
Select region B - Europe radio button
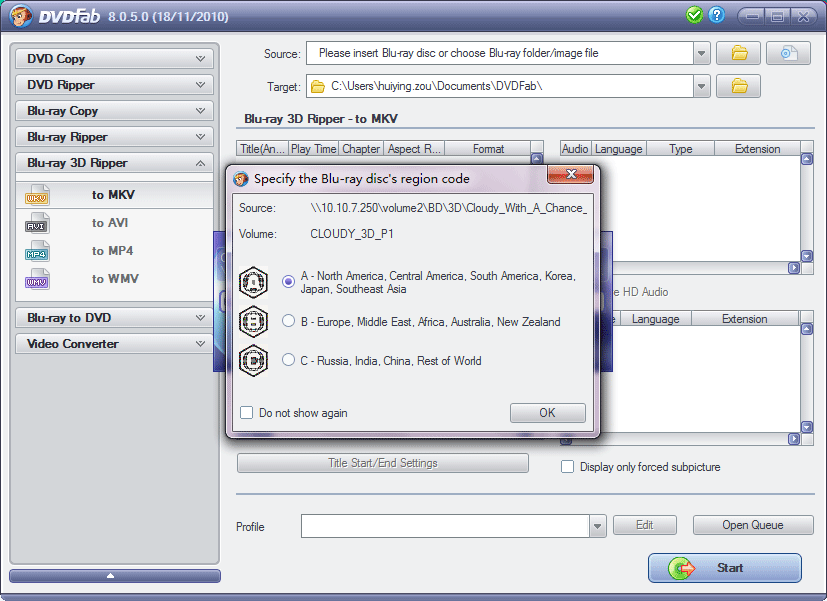[286, 321]
